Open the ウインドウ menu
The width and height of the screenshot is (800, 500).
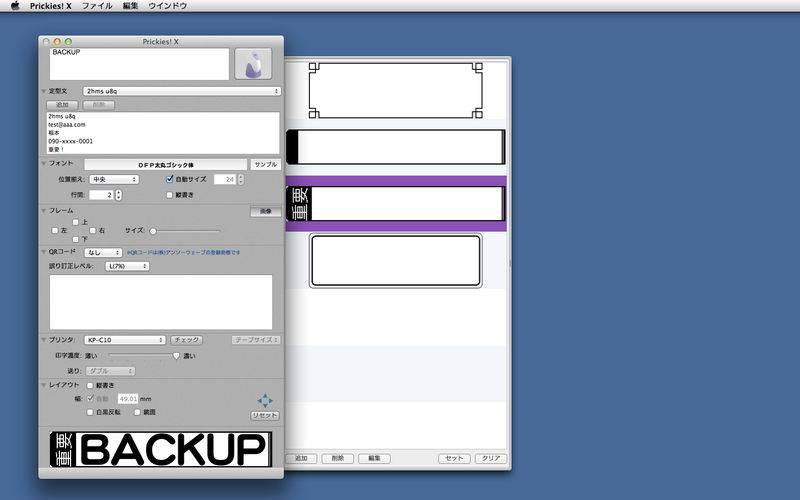pyautogui.click(x=167, y=6)
